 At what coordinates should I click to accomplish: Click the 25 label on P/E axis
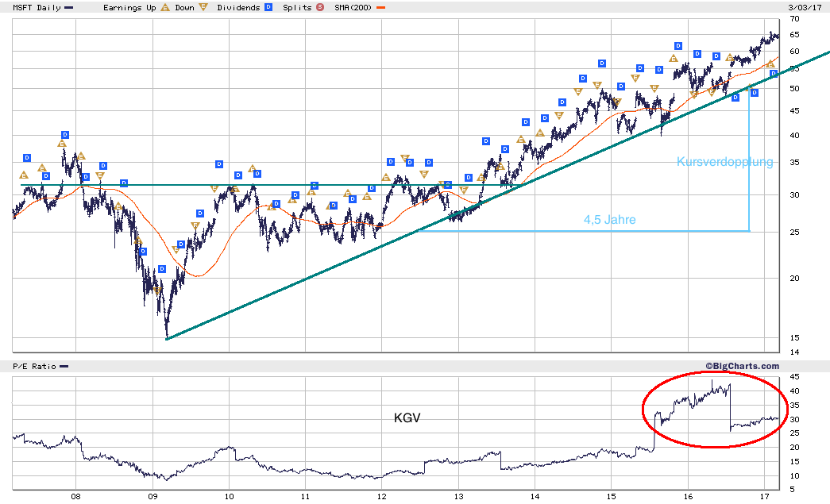[x=794, y=433]
